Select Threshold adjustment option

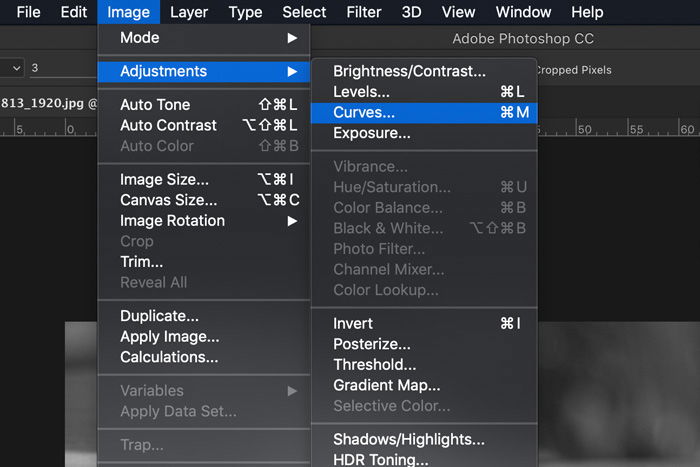point(424,364)
